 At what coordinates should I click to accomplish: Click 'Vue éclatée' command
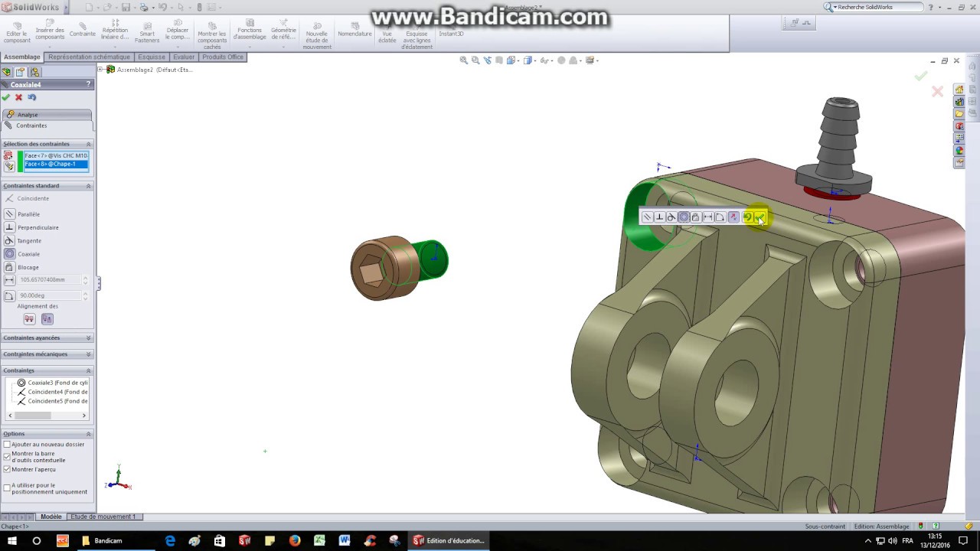[x=387, y=30]
